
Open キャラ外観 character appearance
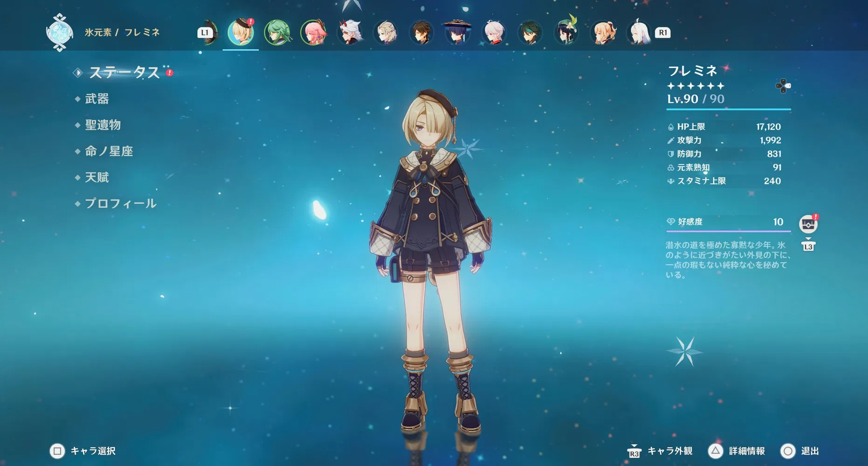pyautogui.click(x=670, y=451)
